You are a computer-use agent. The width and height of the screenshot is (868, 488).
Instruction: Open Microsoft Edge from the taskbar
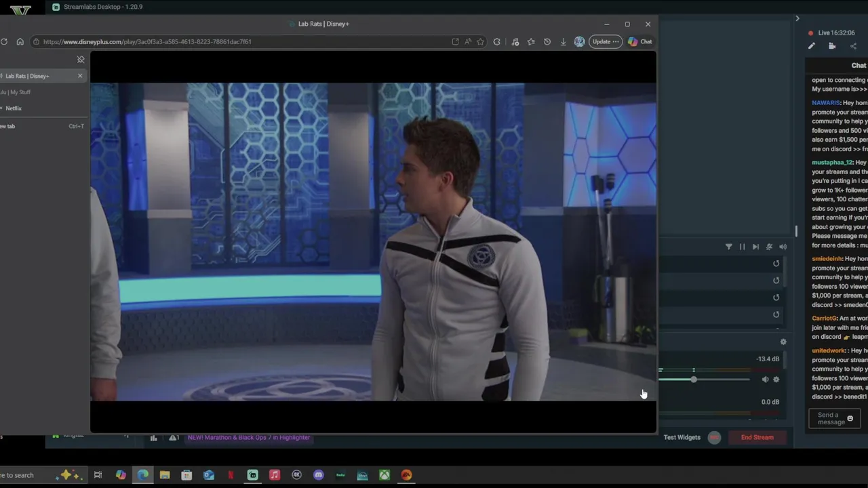pos(142,475)
